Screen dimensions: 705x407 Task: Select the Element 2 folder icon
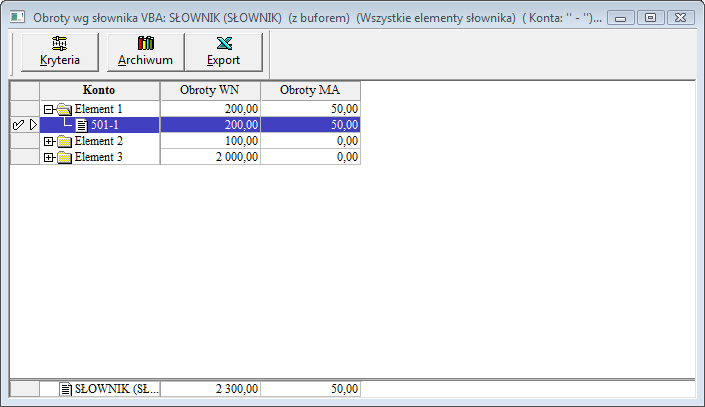pyautogui.click(x=65, y=142)
